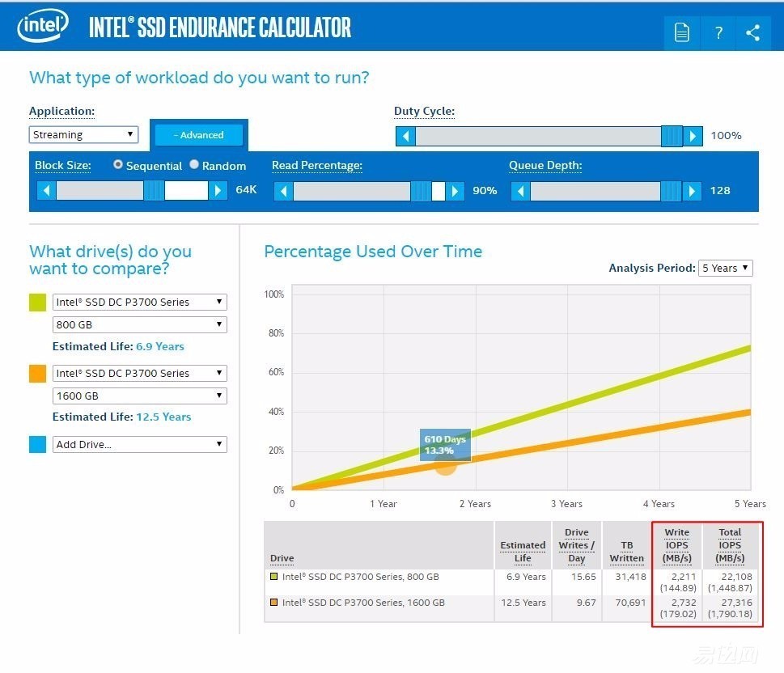Select the P3700 Series, 1600 GB table row
Image resolution: width=784 pixels, height=673 pixels.
point(511,608)
